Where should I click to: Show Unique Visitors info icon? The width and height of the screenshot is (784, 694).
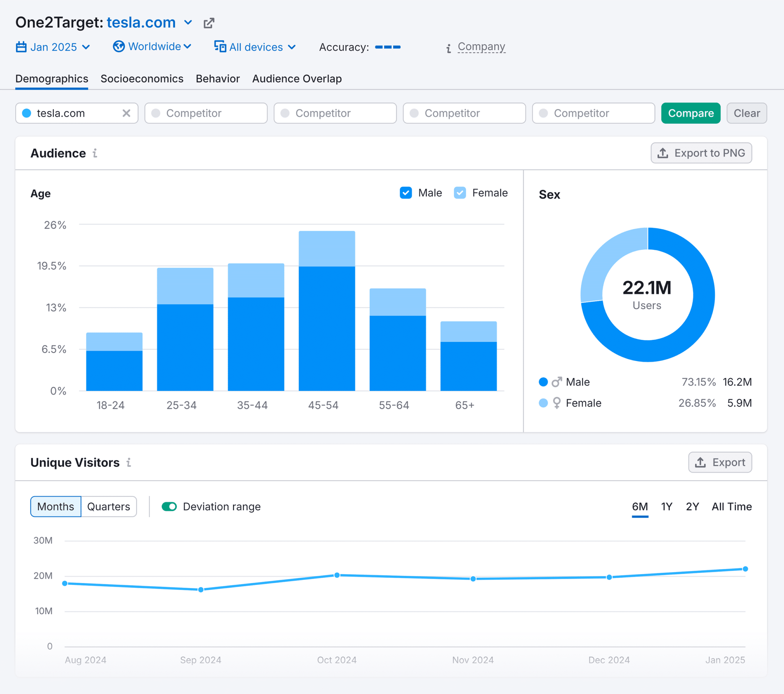129,463
